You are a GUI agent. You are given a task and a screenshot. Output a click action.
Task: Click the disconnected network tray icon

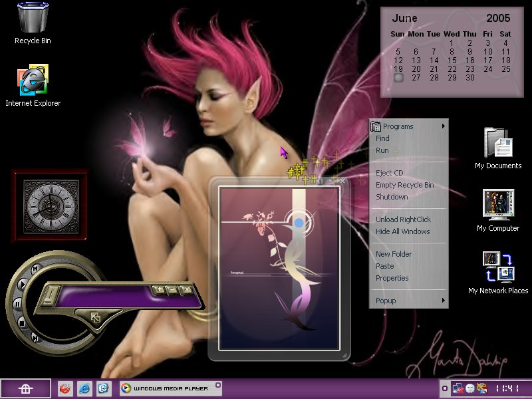[458, 388]
